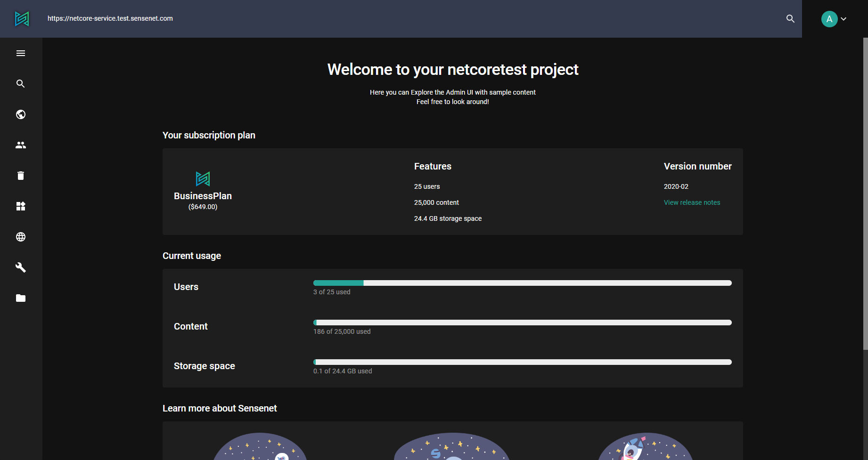
Task: Click the header search magnifier icon
Action: (x=791, y=19)
